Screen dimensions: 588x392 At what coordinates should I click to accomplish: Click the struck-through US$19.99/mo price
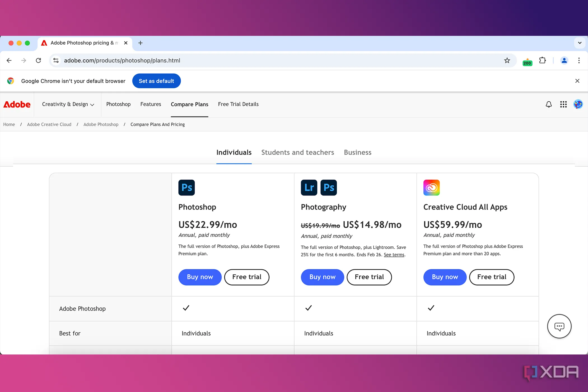[320, 226]
